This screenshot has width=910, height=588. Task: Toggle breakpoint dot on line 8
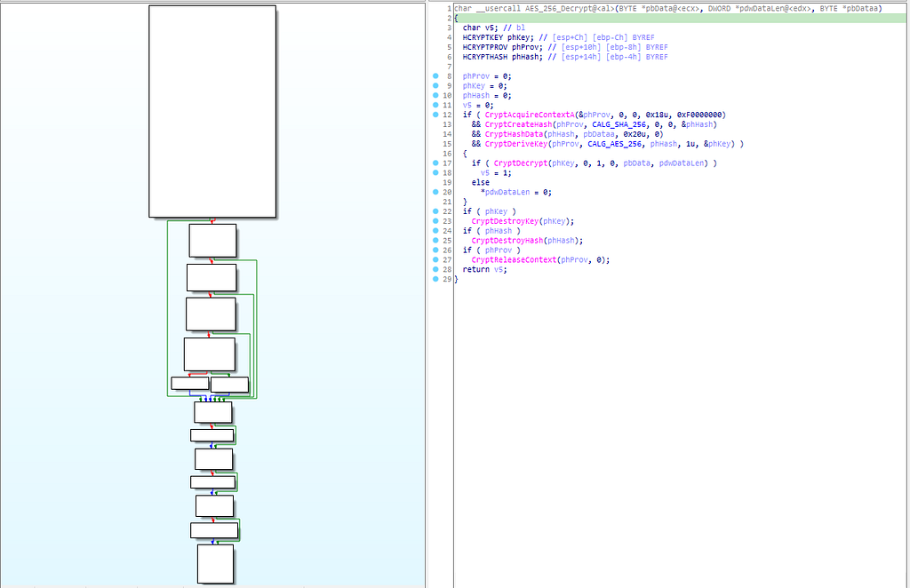(435, 76)
